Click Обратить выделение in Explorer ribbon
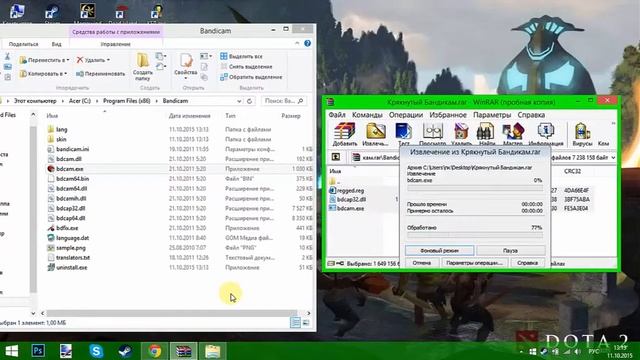This screenshot has width=640, height=360. coord(251,77)
